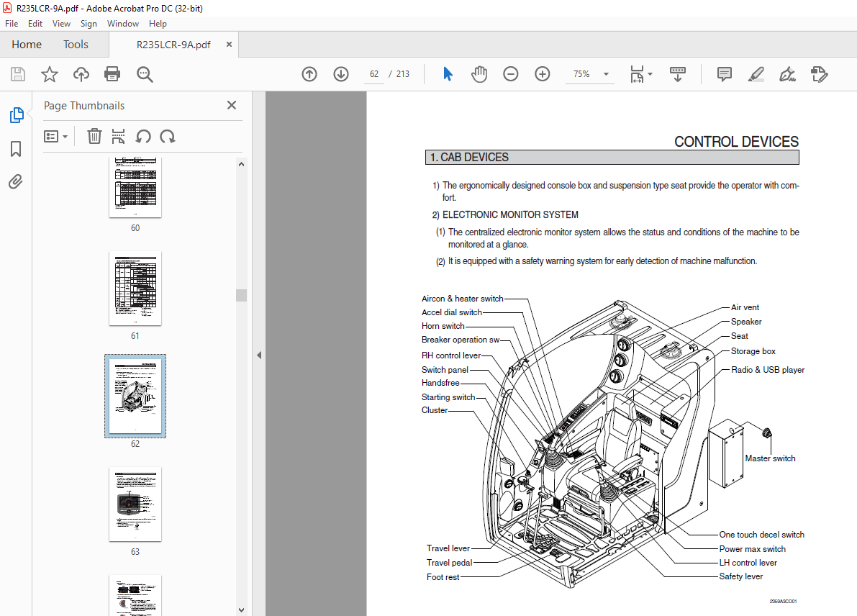Click the 'Travel pedal' diagram label
Screen dimensions: 857x616
point(449,563)
